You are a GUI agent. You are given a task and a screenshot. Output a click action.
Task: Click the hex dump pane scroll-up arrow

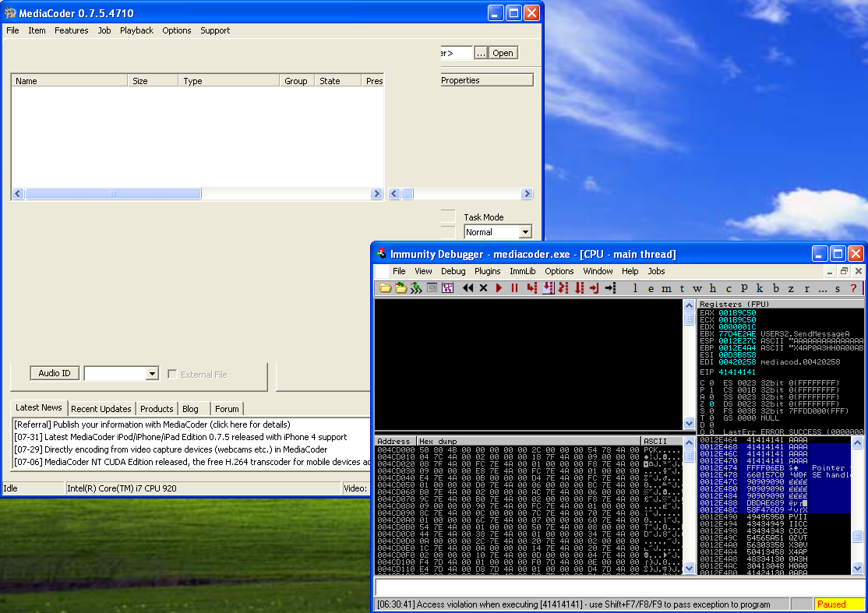coord(690,442)
